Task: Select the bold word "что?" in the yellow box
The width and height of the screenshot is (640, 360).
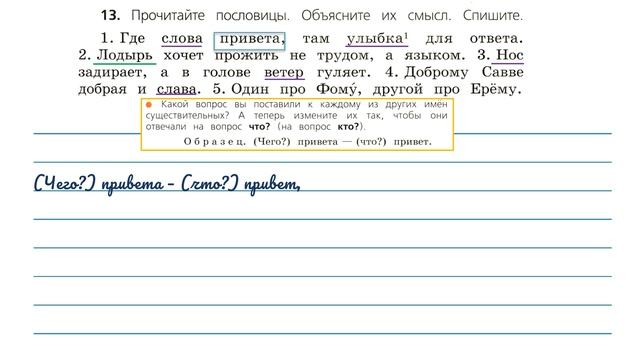Action: (x=259, y=127)
